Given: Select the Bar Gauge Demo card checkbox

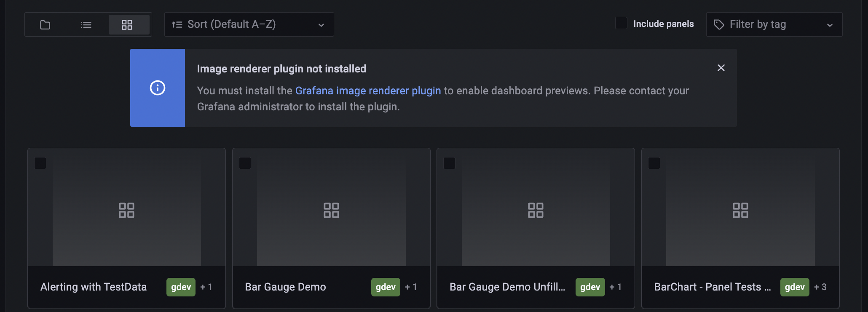Looking at the screenshot, I should coord(245,163).
